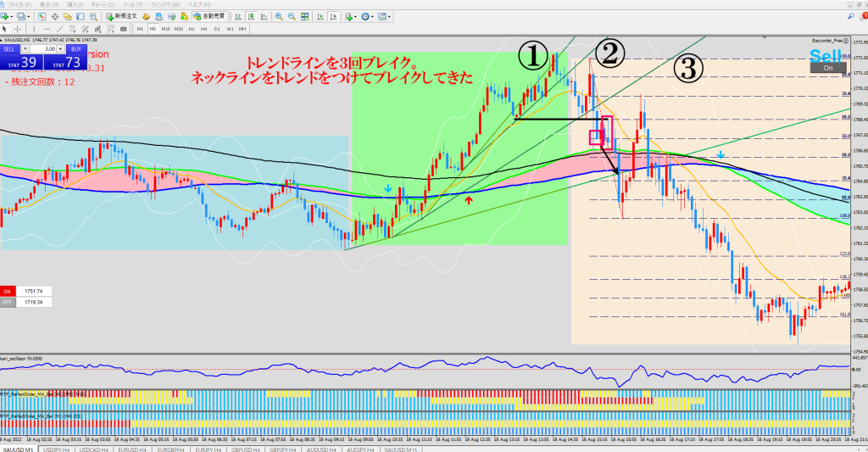Switch timeframe to M5
This screenshot has height=452, width=868.
(153, 29)
